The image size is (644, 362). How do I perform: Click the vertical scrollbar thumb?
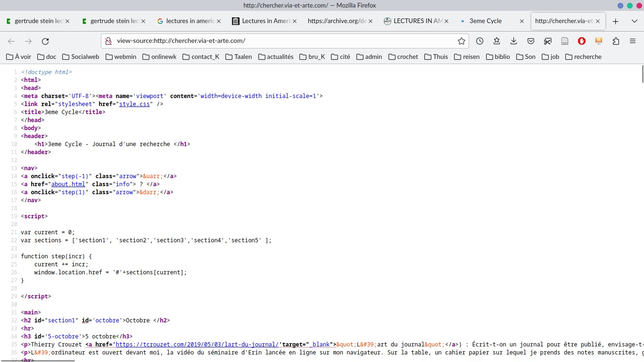(642, 74)
